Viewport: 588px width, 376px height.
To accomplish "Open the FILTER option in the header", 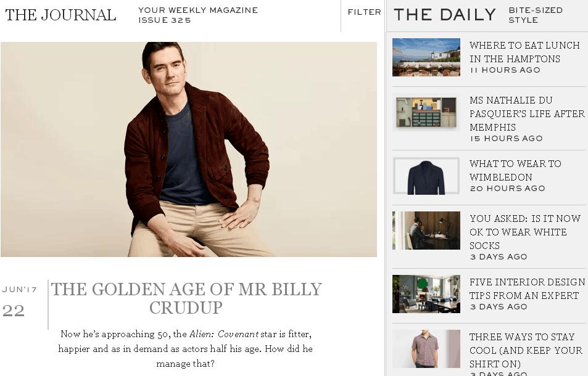I will coord(364,12).
